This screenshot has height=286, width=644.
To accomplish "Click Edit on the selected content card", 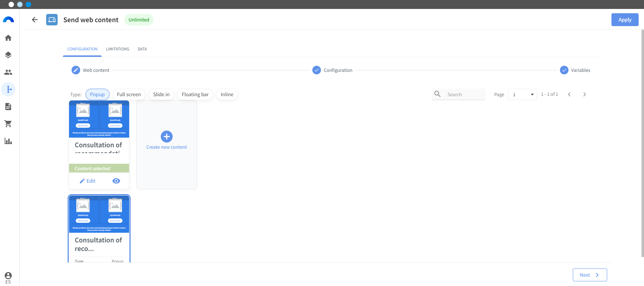I will [x=88, y=181].
